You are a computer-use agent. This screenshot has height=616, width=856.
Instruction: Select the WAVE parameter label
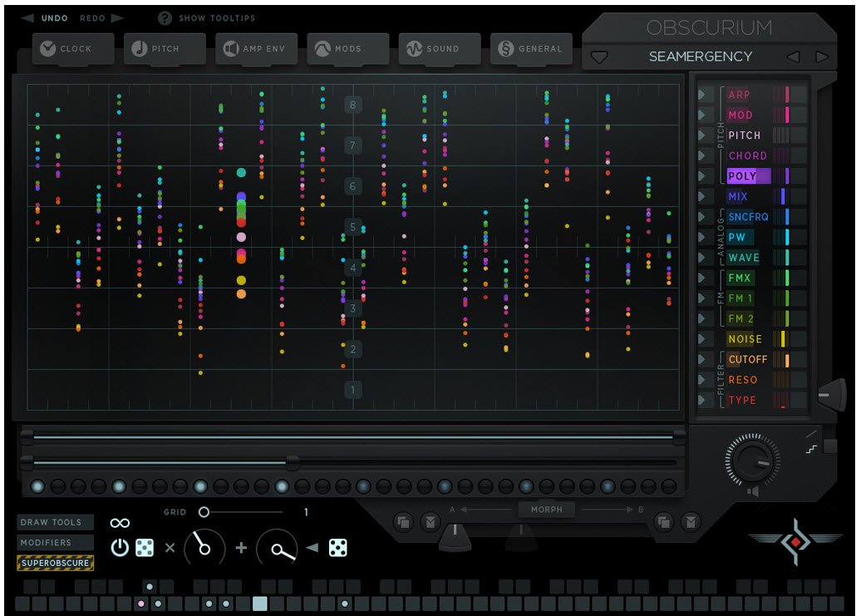pos(744,257)
